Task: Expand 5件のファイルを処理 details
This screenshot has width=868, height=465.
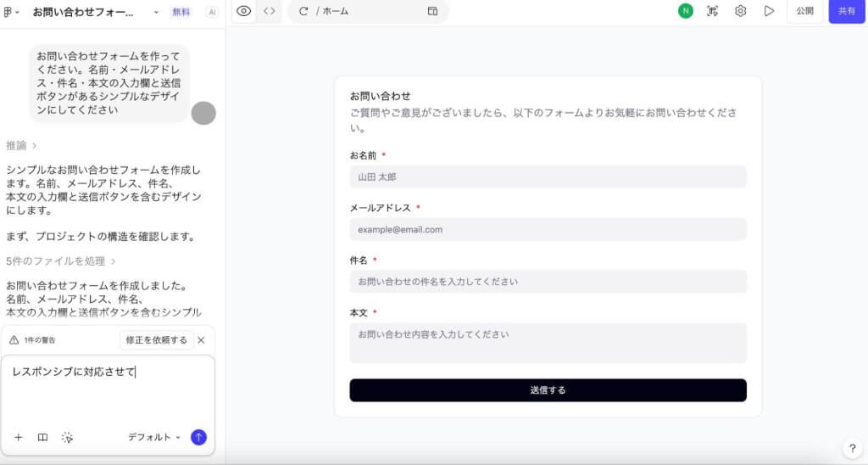Action: click(x=61, y=261)
